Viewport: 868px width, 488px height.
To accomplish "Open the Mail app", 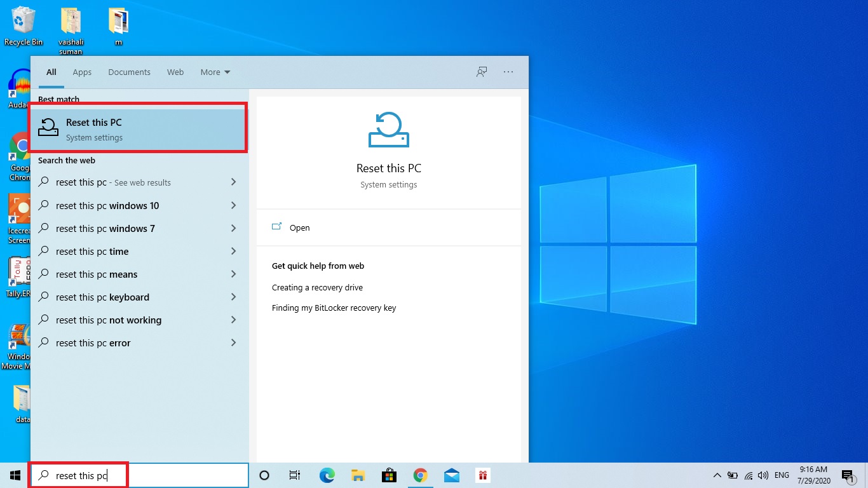I will point(451,475).
